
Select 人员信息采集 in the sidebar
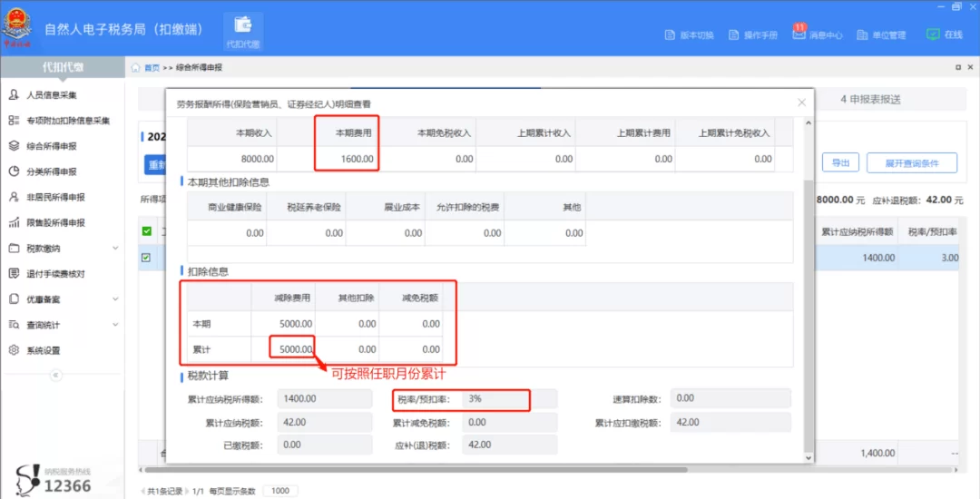(52, 95)
